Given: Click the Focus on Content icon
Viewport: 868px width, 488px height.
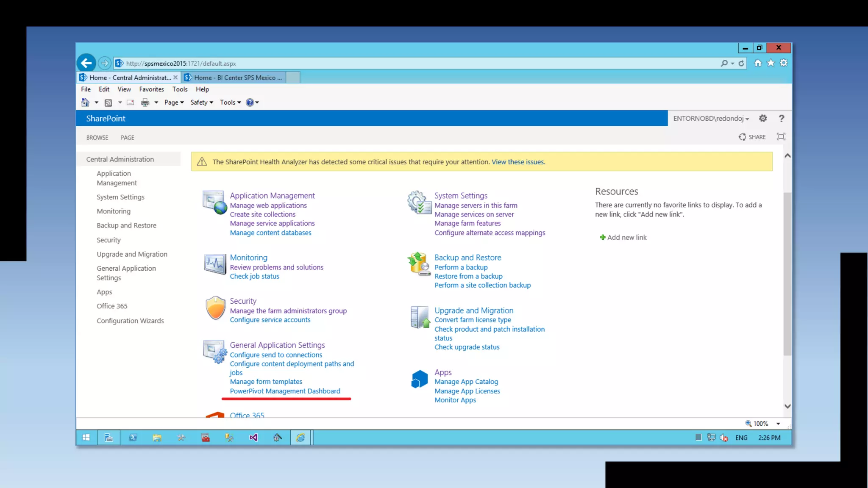Looking at the screenshot, I should tap(781, 136).
